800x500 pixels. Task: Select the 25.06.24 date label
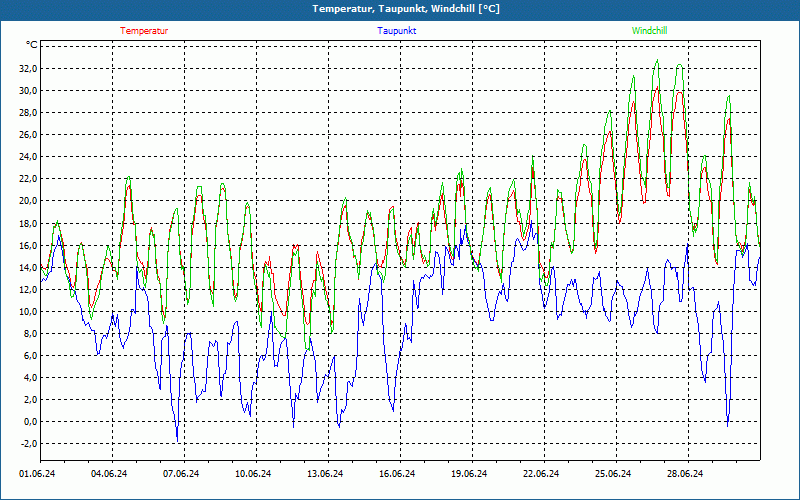click(x=613, y=474)
